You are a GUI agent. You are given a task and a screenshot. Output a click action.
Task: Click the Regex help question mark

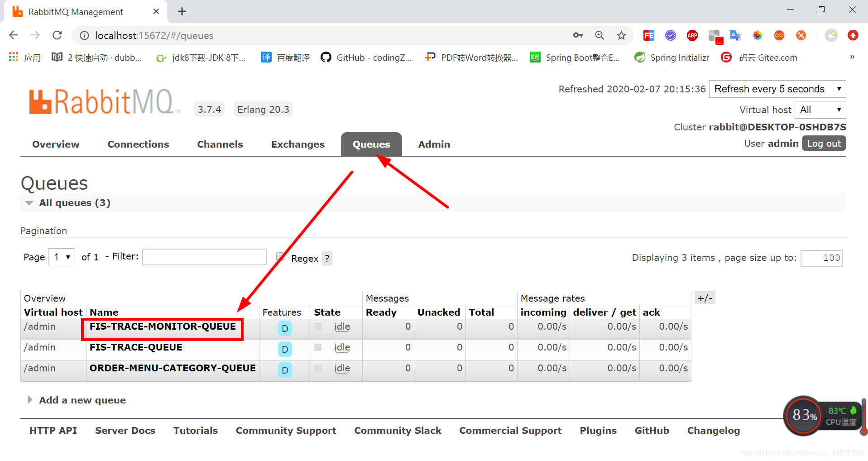pos(327,258)
